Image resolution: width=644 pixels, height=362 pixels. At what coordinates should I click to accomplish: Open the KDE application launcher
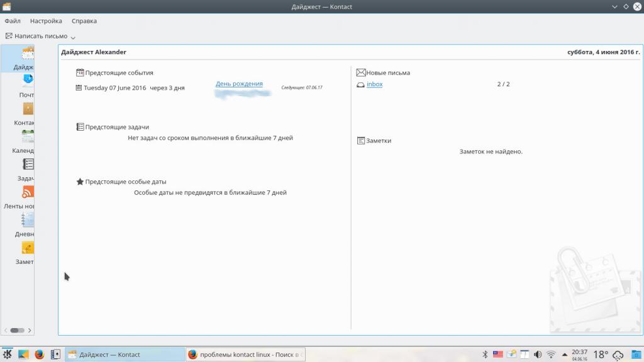point(8,354)
